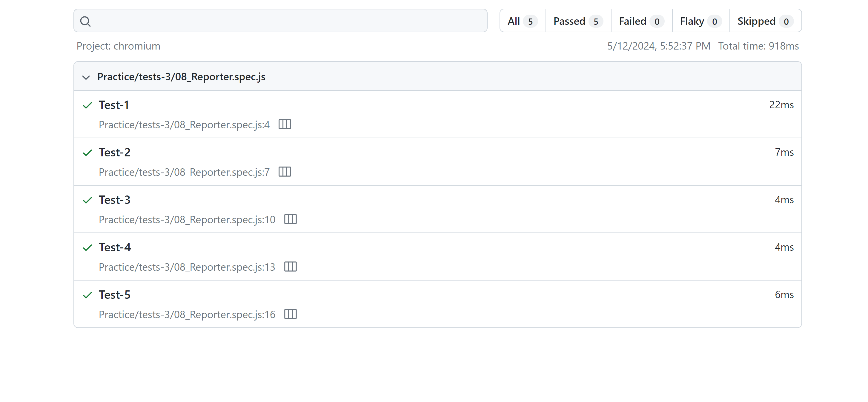Filter results by Skipped tests

(765, 21)
